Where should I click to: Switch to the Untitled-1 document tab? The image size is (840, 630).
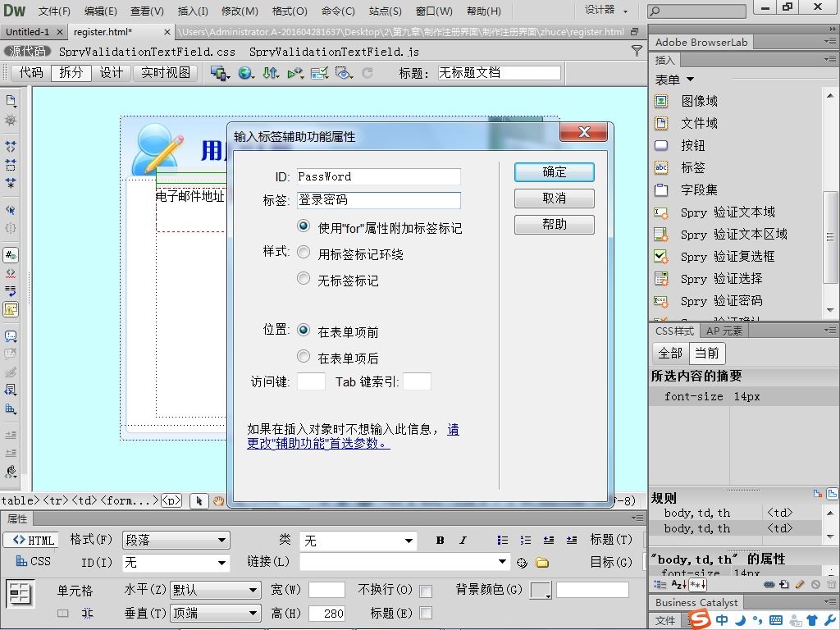tap(27, 32)
